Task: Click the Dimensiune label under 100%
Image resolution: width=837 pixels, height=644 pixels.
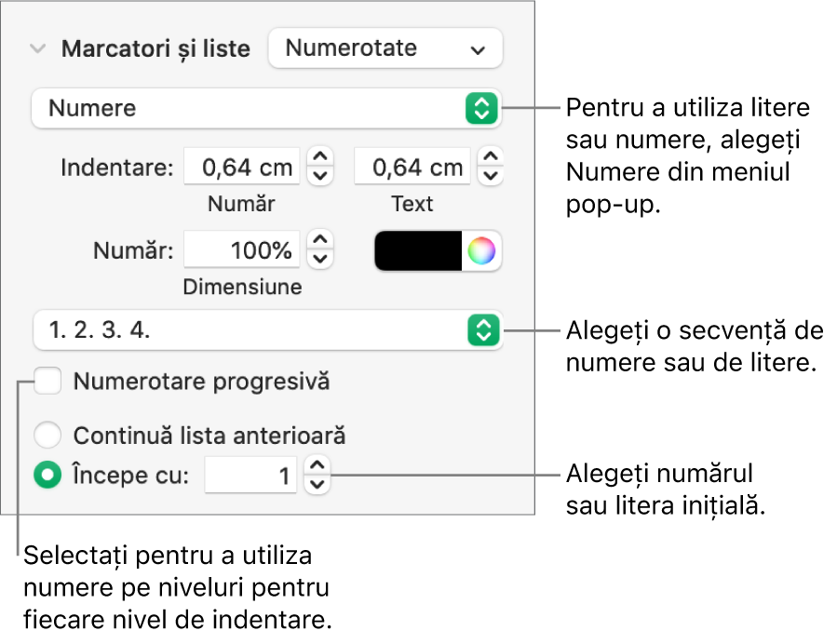Action: pyautogui.click(x=242, y=288)
